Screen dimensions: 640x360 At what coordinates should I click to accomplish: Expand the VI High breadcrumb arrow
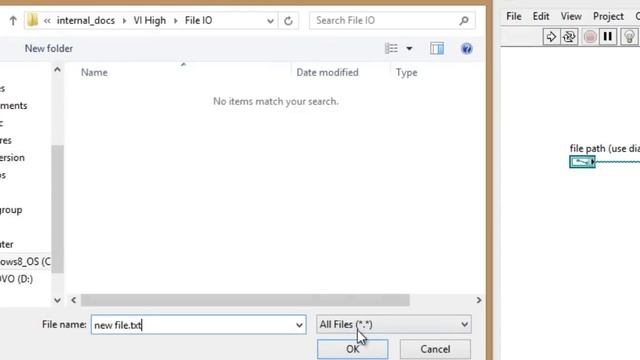pyautogui.click(x=176, y=20)
